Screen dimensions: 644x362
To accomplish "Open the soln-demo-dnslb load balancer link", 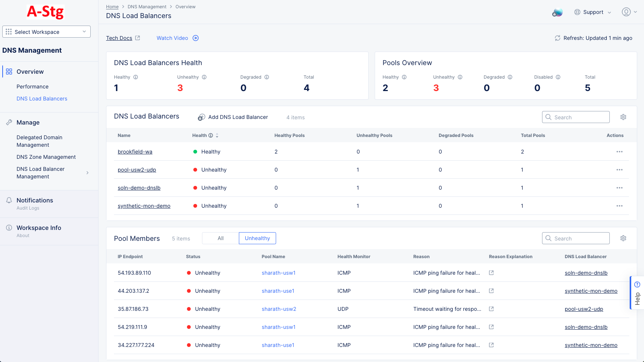I will (139, 187).
